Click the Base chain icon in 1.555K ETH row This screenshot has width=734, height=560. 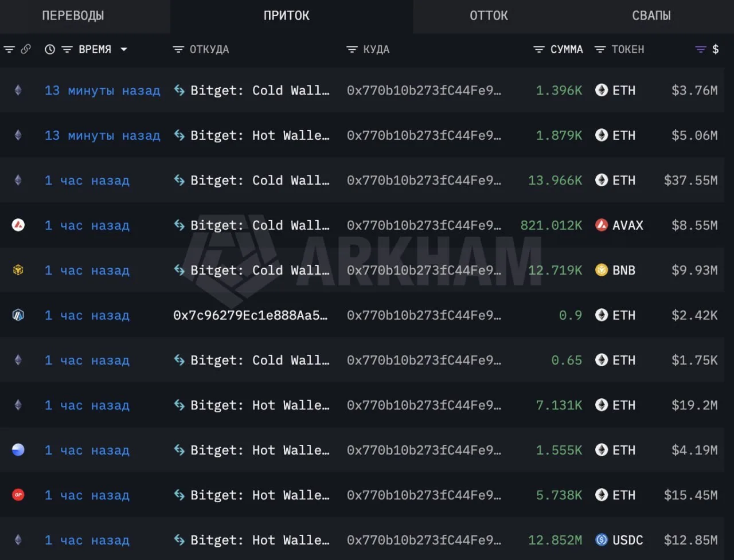pyautogui.click(x=18, y=450)
